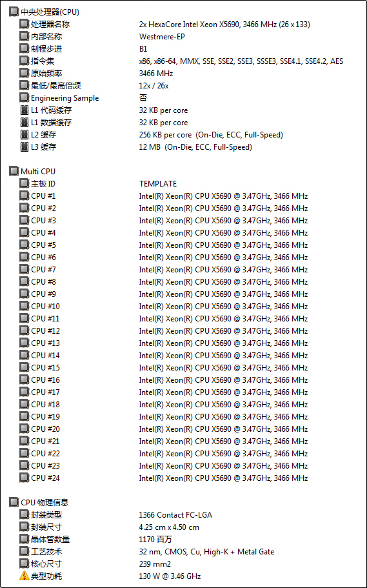The width and height of the screenshot is (367, 588).
Task: Click the CPU 物理信息 section icon
Action: pos(14,502)
